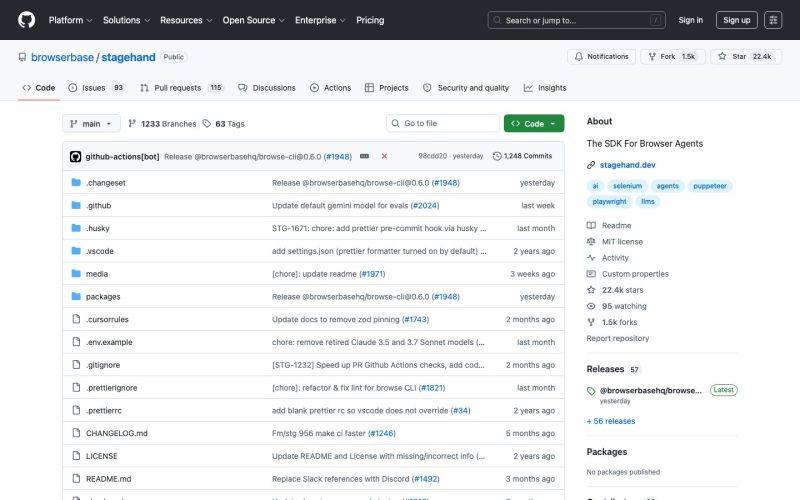The width and height of the screenshot is (800, 500).
Task: Open the Platform dropdown menu
Action: point(70,20)
